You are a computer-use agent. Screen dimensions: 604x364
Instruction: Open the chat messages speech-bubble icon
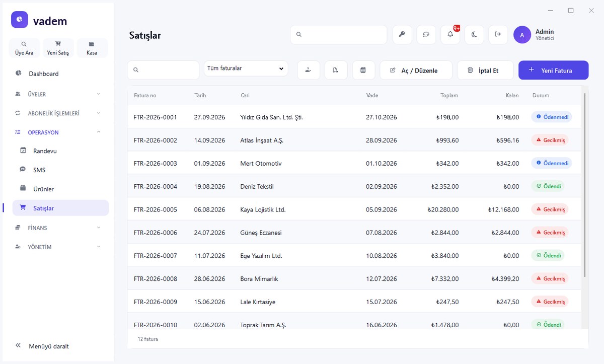point(426,34)
